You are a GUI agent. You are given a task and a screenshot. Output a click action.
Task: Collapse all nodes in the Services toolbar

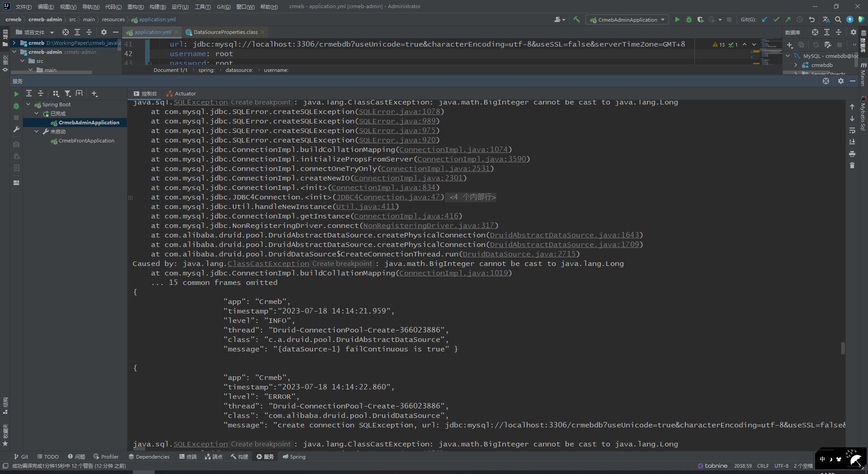click(41, 93)
